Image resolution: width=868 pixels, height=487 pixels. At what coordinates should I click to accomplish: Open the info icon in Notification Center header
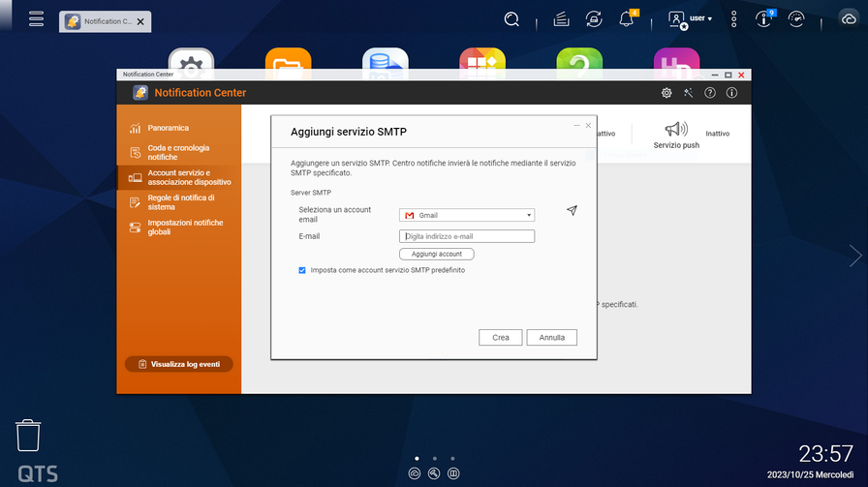[x=731, y=93]
